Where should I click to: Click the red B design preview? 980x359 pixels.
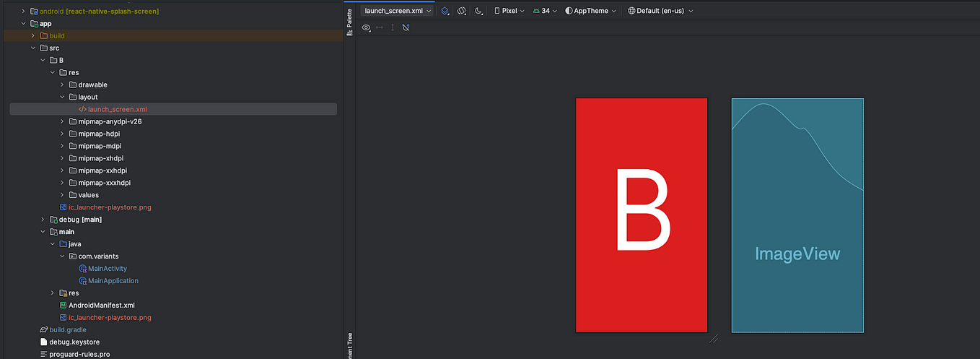(x=642, y=215)
